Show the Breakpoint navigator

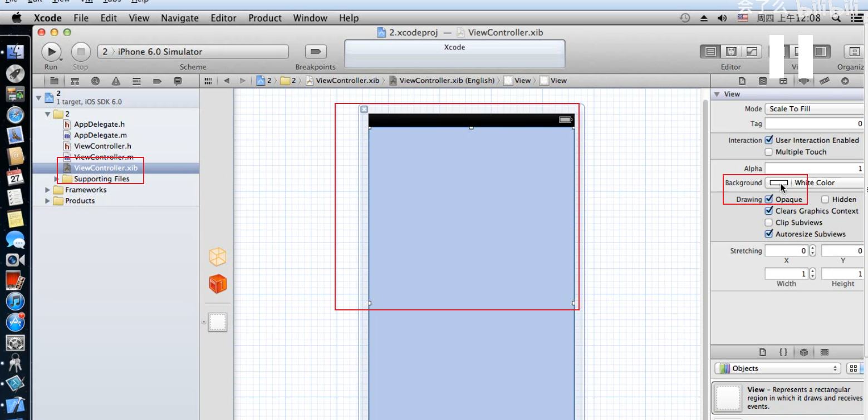[x=157, y=81]
